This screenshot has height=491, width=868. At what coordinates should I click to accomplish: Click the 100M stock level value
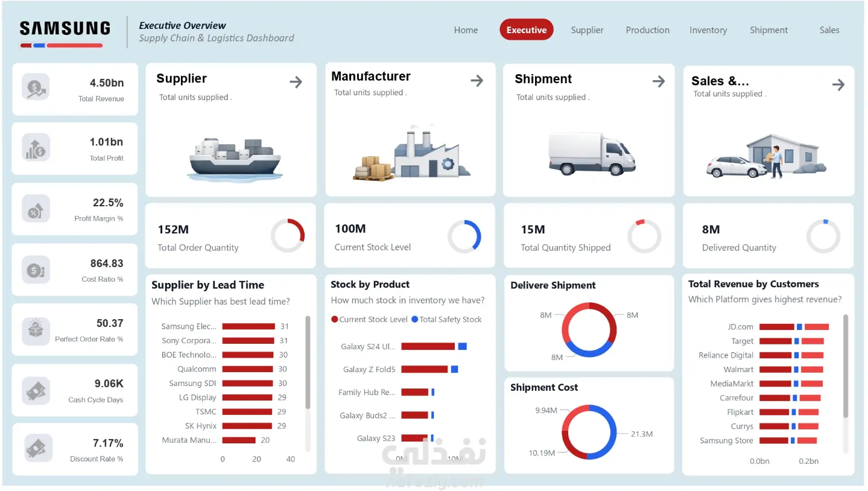point(350,229)
